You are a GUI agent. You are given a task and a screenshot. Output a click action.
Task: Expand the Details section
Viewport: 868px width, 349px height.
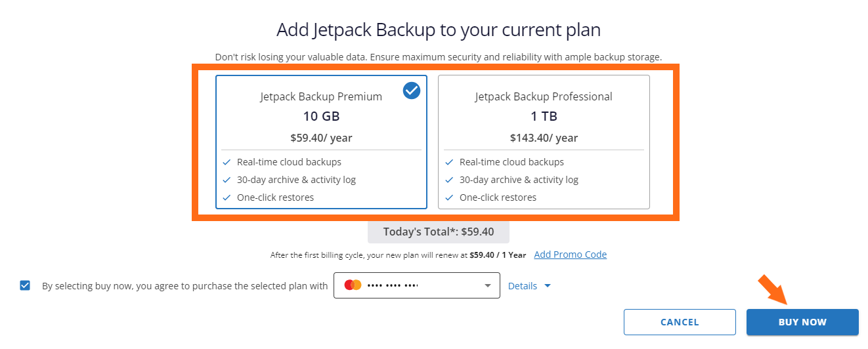coord(529,286)
